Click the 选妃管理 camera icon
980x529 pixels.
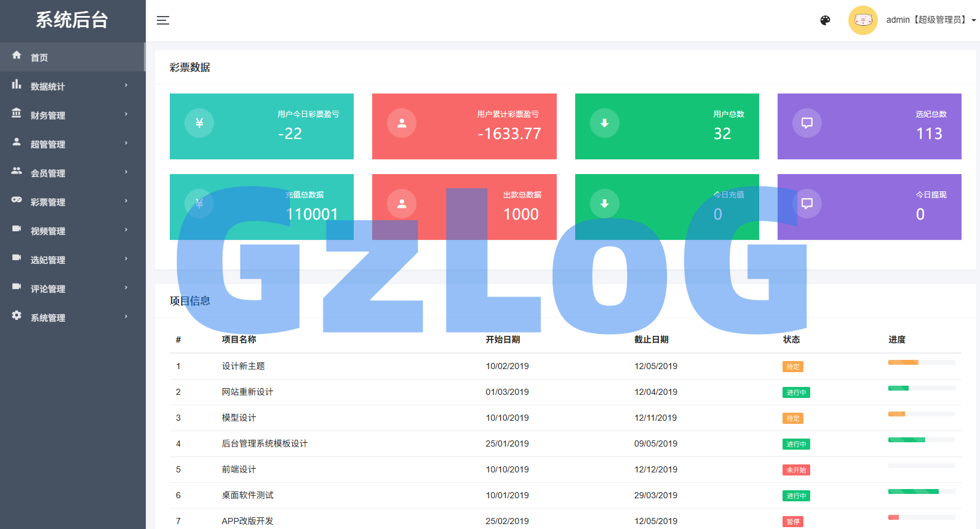(x=17, y=258)
